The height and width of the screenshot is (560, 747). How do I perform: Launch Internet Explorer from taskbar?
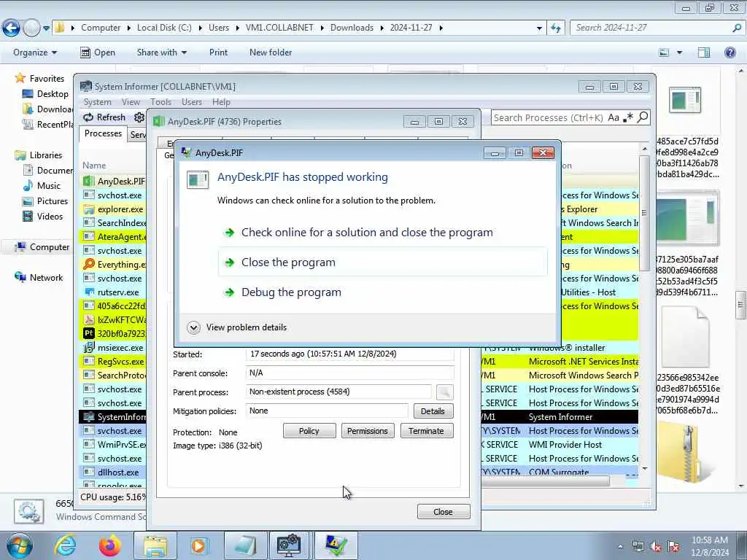pos(66,545)
